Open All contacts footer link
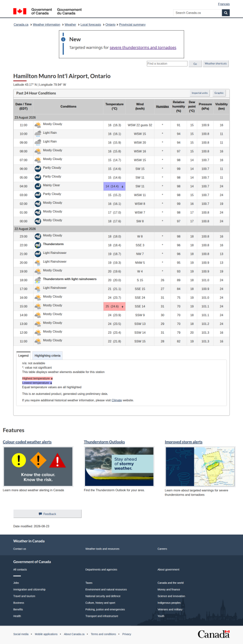This screenshot has height=644, width=243. tap(20, 569)
